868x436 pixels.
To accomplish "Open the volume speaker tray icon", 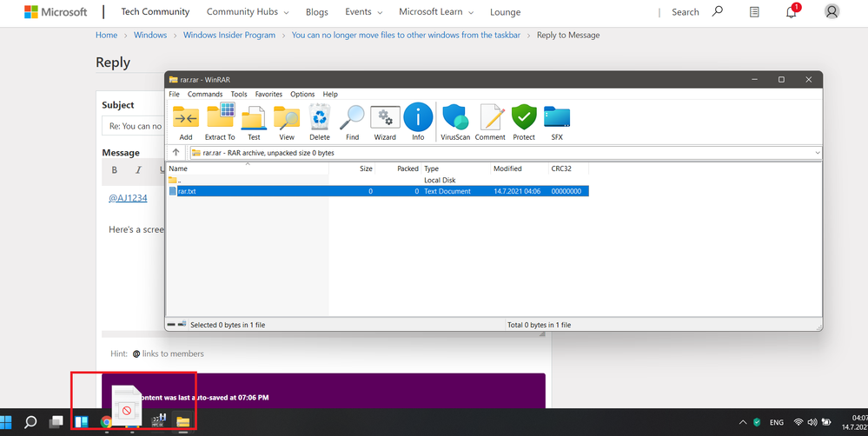I will [x=812, y=422].
